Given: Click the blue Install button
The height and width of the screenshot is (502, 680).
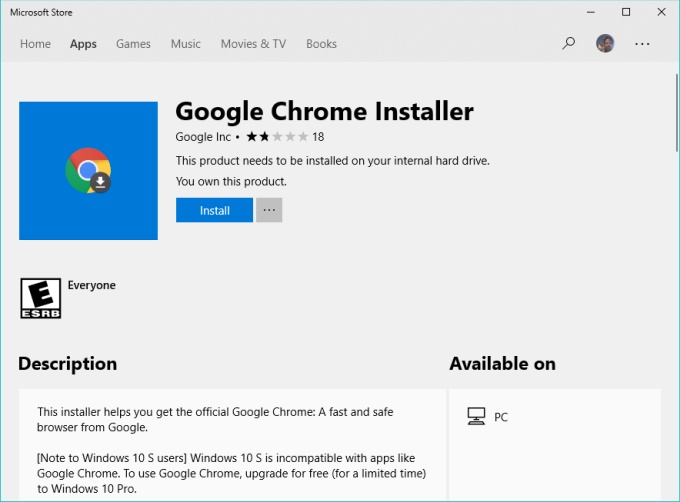Looking at the screenshot, I should coord(214,210).
